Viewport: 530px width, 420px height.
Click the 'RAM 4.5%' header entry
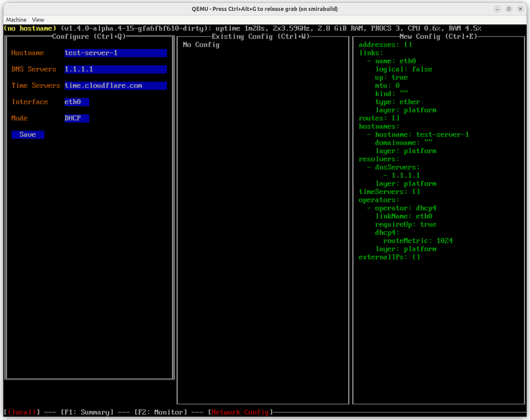click(x=465, y=28)
